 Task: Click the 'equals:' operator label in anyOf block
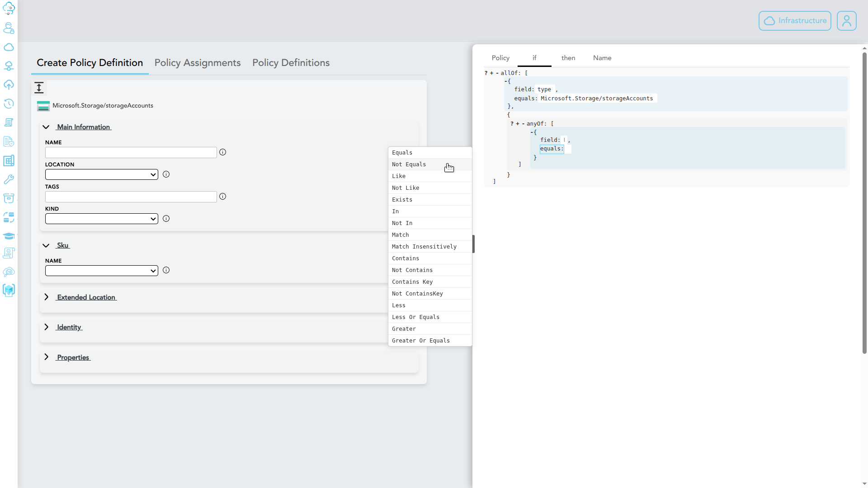(552, 149)
